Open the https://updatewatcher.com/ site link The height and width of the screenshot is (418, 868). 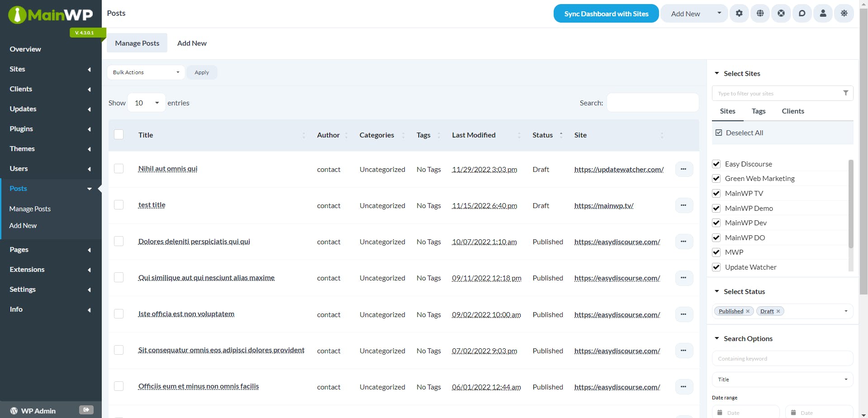click(x=619, y=170)
